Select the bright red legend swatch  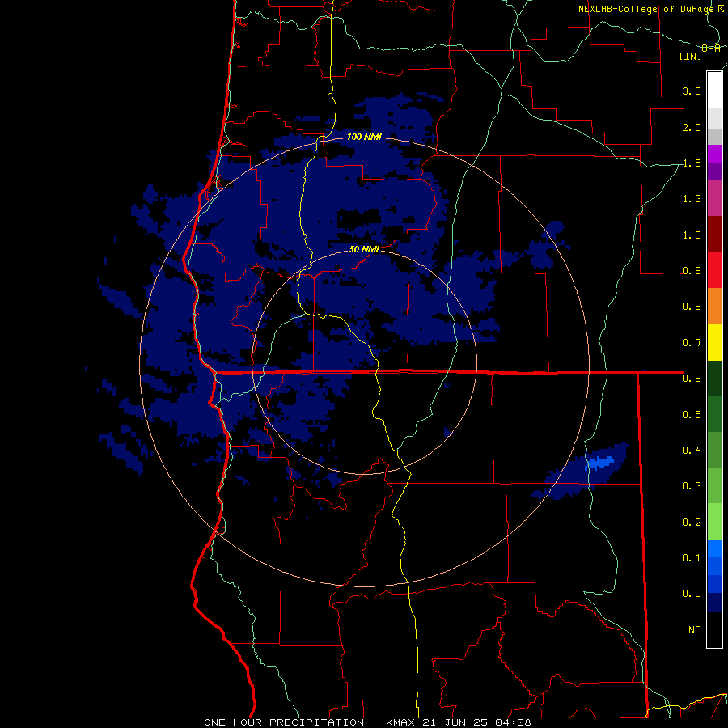point(714,270)
